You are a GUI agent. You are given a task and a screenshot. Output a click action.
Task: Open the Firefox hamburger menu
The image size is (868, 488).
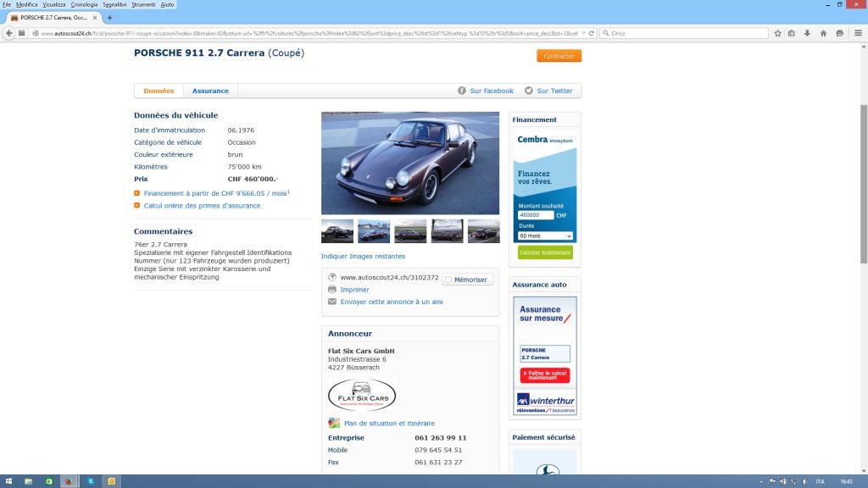coord(858,33)
